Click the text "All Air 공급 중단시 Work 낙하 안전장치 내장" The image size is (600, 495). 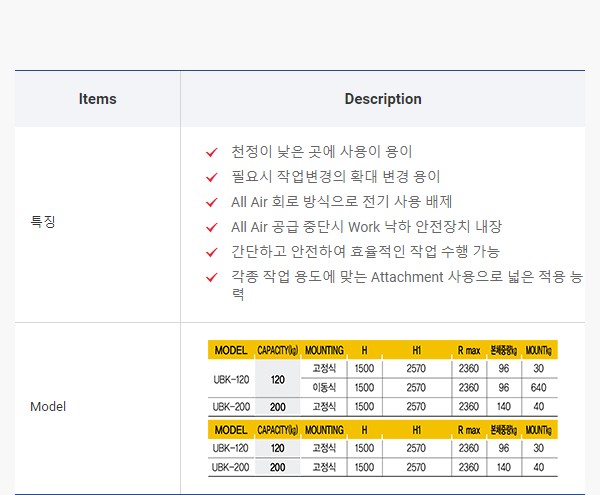pos(366,227)
